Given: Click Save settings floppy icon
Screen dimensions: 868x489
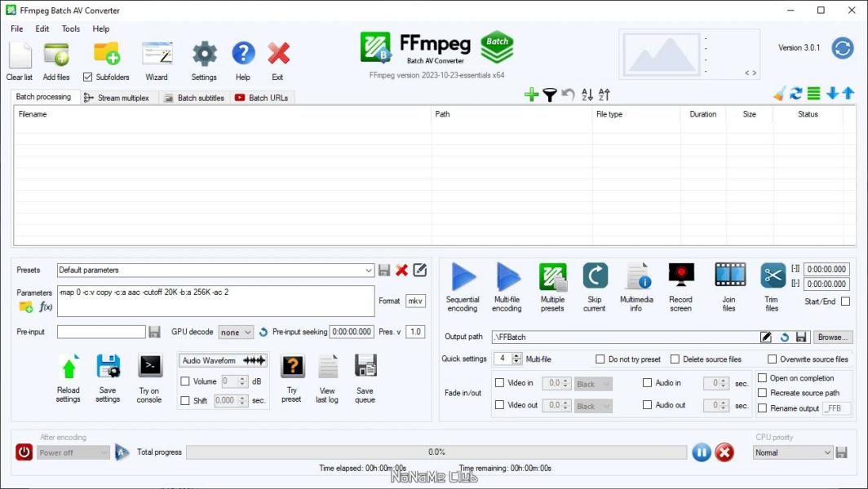Looking at the screenshot, I should click(108, 367).
